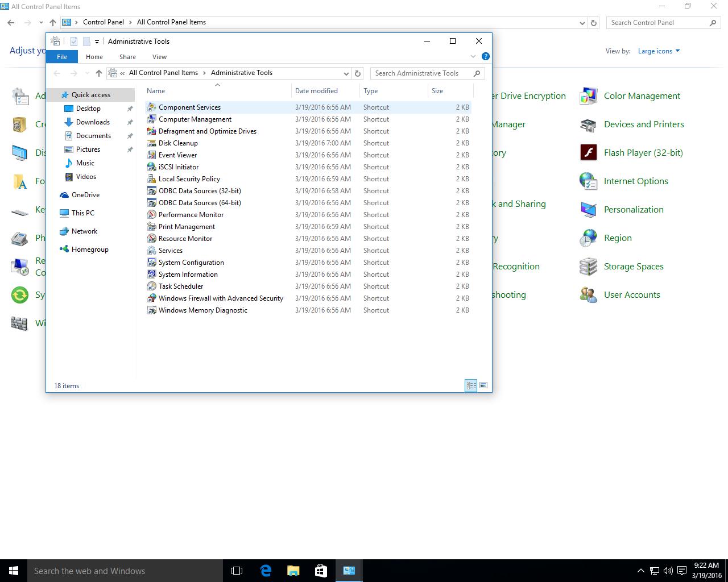Open Network in the navigation pane
The height and width of the screenshot is (582, 728).
[x=84, y=231]
